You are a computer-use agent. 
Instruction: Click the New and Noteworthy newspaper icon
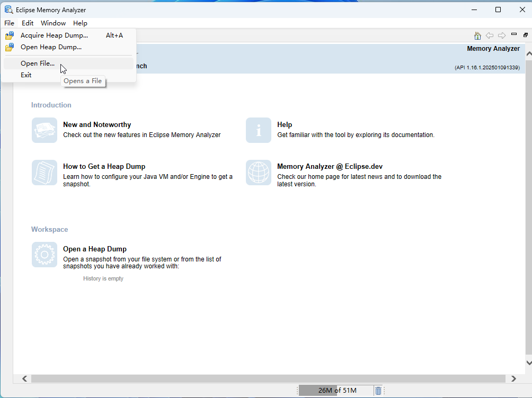click(x=45, y=130)
